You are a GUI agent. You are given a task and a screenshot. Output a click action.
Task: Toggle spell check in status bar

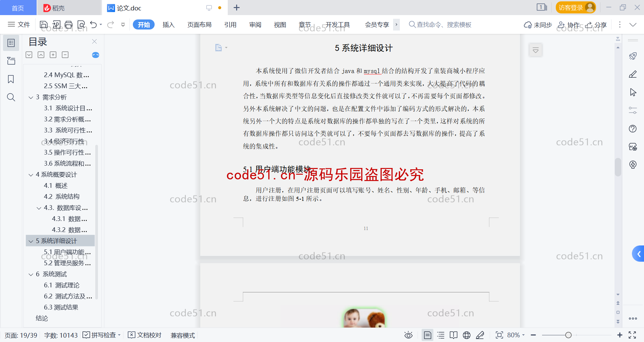102,335
